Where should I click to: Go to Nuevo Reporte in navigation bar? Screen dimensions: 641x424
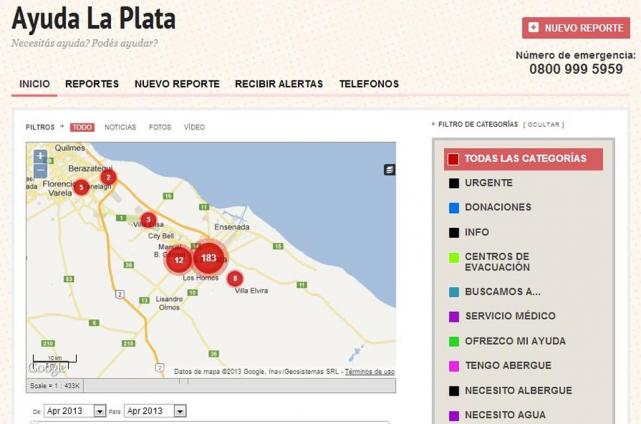pos(177,84)
